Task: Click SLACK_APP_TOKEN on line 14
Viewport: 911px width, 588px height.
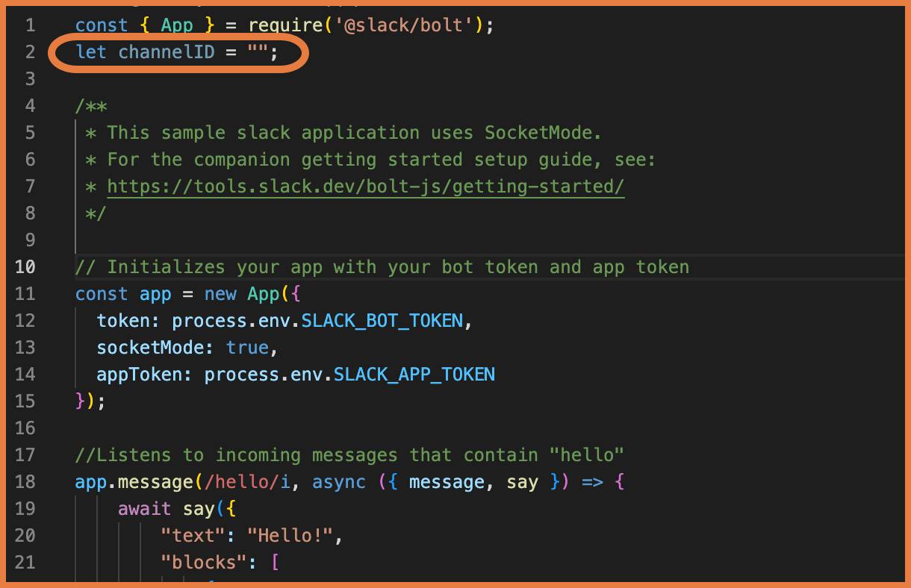Action: [414, 375]
